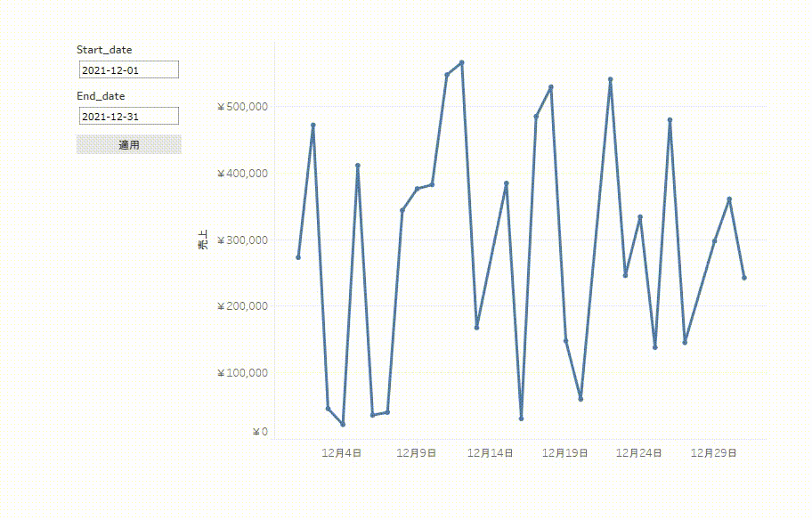
Task: Click the 12月19日 axis label
Action: 564,453
